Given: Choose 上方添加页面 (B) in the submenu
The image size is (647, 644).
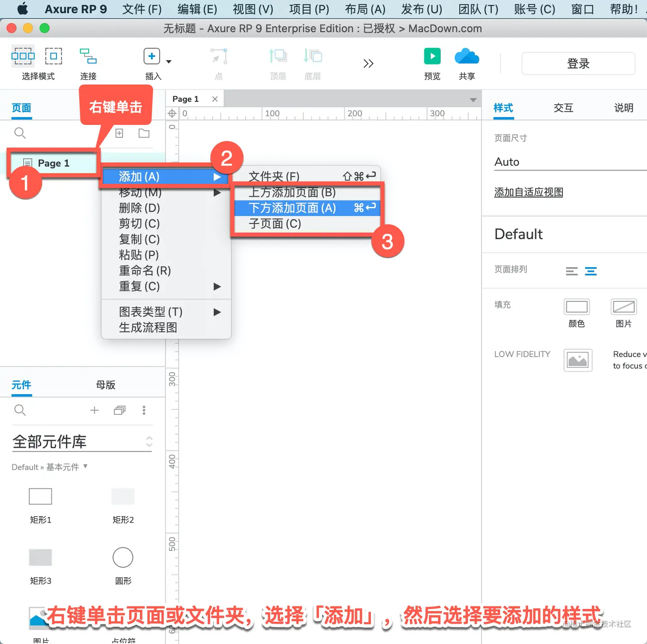Looking at the screenshot, I should click(307, 192).
